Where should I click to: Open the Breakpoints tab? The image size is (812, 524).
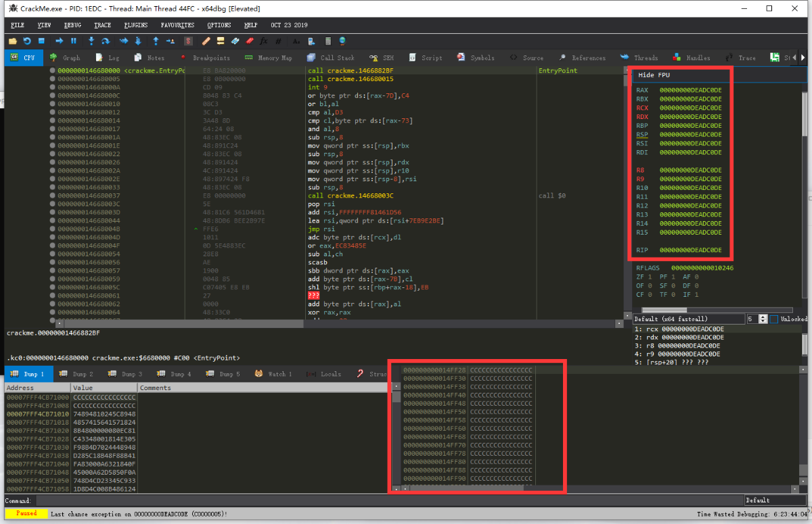click(x=204, y=57)
